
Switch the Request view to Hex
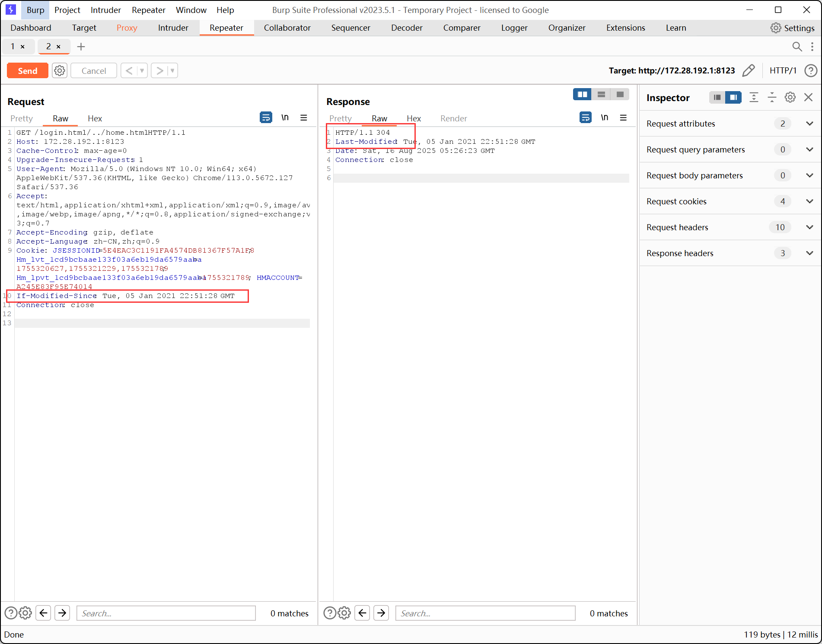(95, 118)
